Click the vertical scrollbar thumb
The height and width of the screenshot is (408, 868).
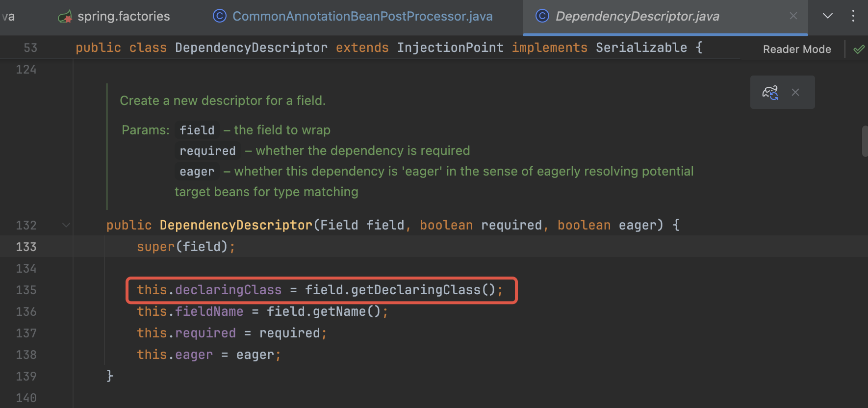point(865,141)
